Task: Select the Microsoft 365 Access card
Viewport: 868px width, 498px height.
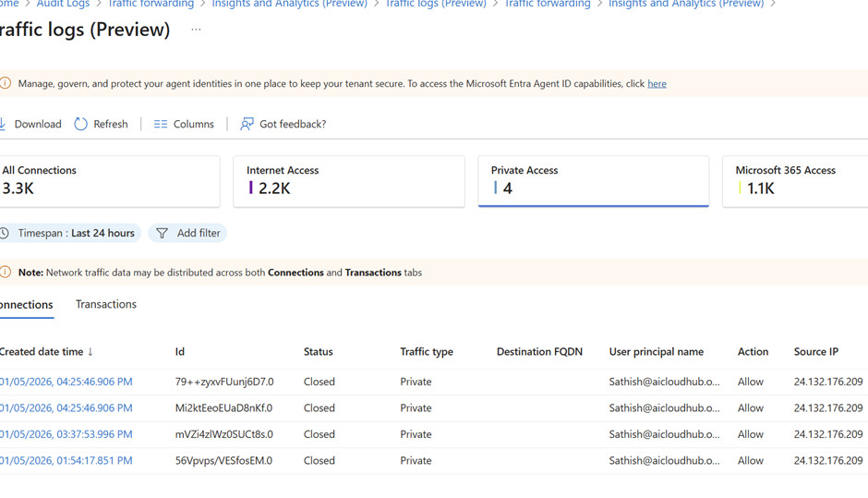Action: click(x=794, y=181)
